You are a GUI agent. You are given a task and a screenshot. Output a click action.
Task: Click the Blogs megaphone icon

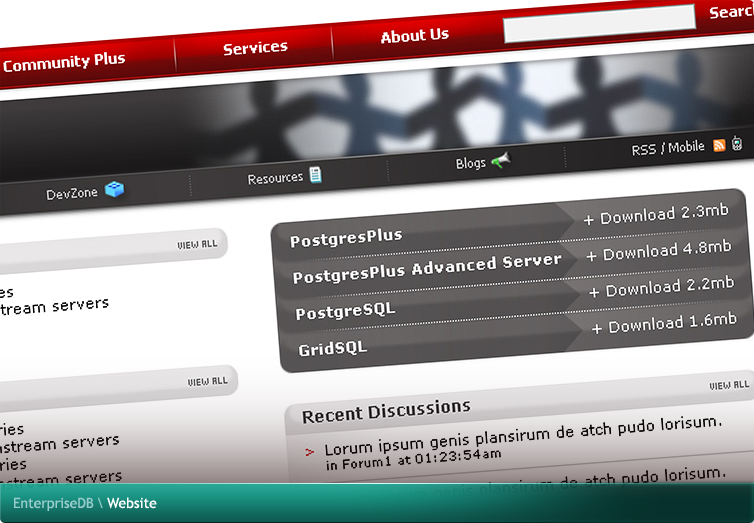[x=501, y=160]
